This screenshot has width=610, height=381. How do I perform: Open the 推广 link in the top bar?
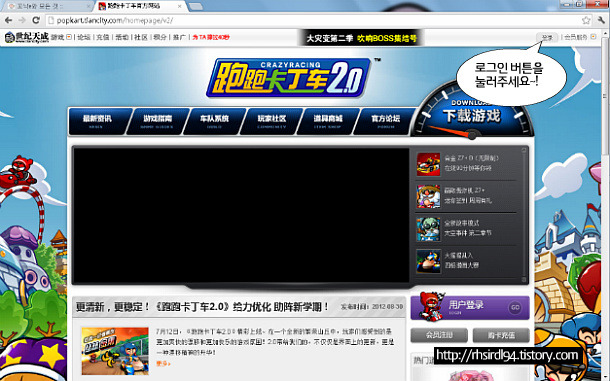(x=179, y=37)
